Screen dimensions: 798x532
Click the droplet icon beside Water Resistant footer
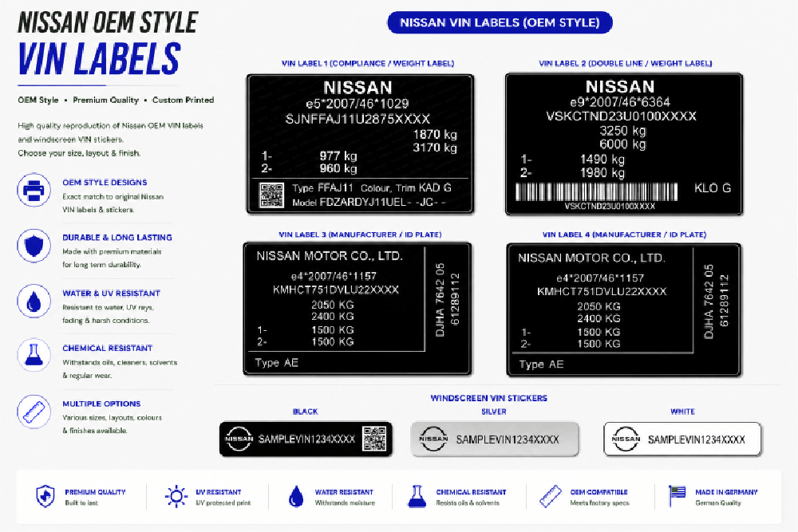[x=296, y=496]
